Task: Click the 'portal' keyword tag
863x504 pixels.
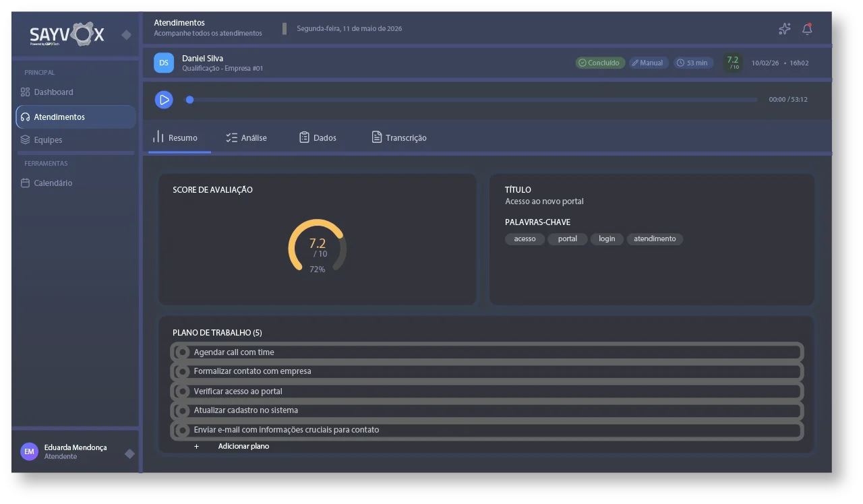Action: 568,239
